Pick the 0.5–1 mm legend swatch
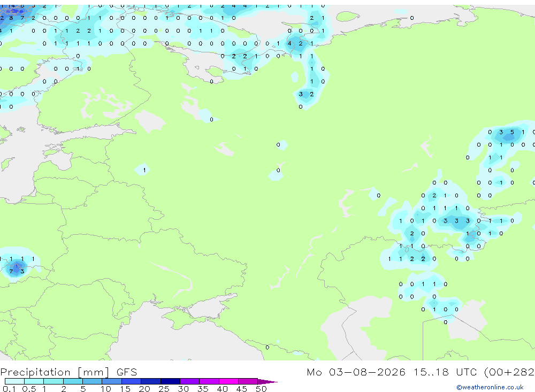This screenshot has height=392, width=535. tap(34, 381)
